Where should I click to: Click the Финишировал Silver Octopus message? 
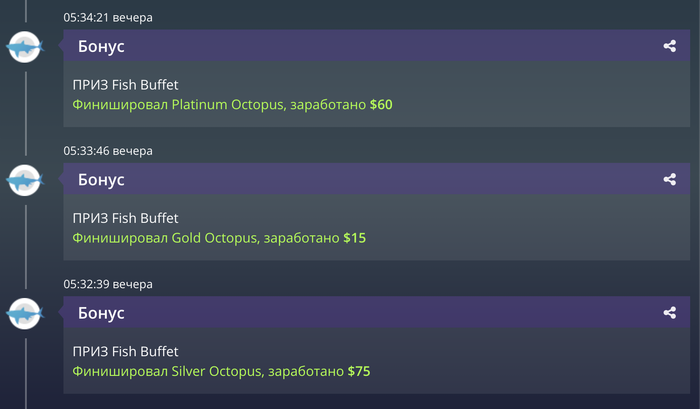(x=210, y=371)
